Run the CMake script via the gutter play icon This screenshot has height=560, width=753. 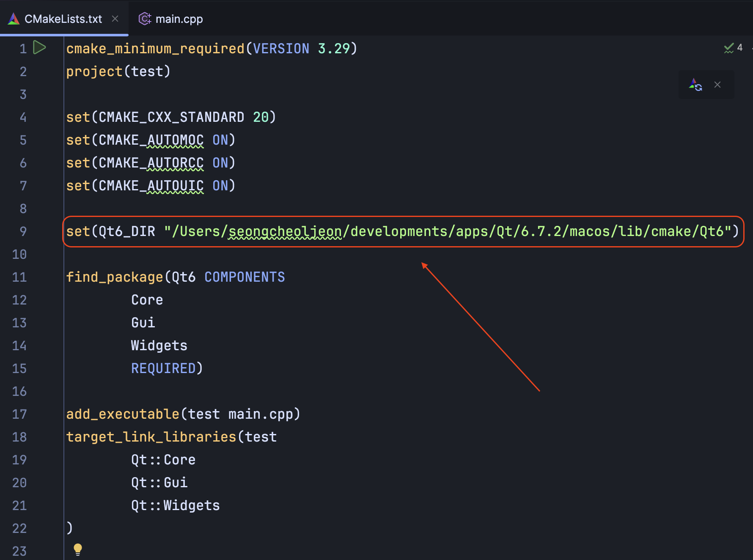click(x=39, y=48)
